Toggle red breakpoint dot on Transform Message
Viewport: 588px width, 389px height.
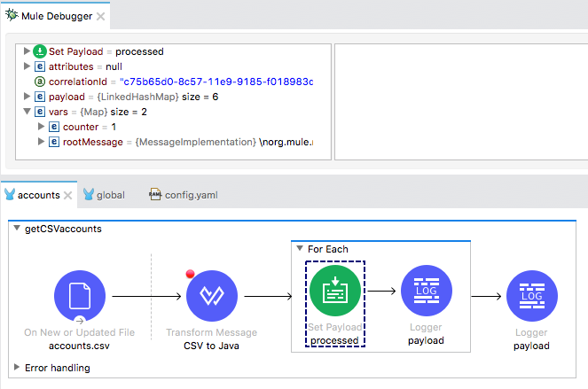tap(190, 274)
